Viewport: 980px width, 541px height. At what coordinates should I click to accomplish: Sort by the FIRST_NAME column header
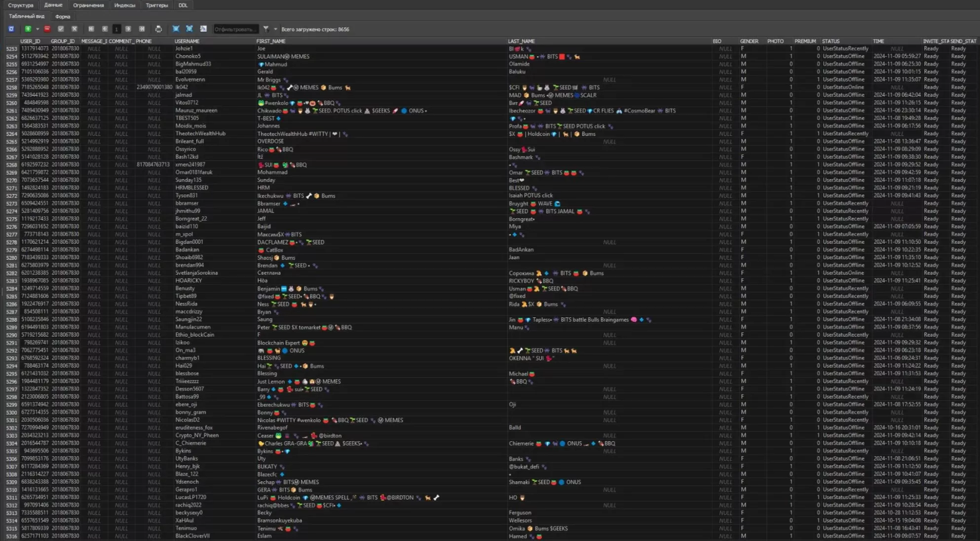tap(381, 41)
